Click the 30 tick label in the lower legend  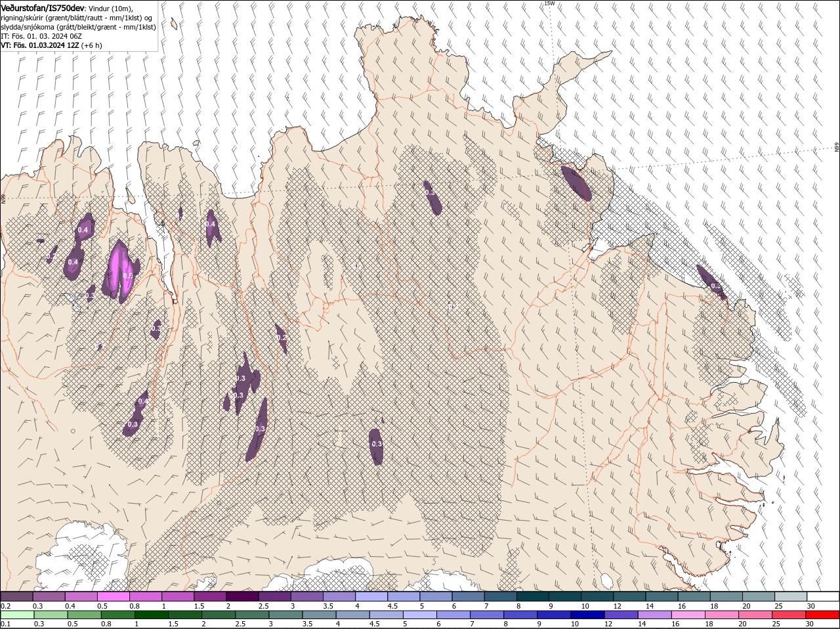click(811, 624)
